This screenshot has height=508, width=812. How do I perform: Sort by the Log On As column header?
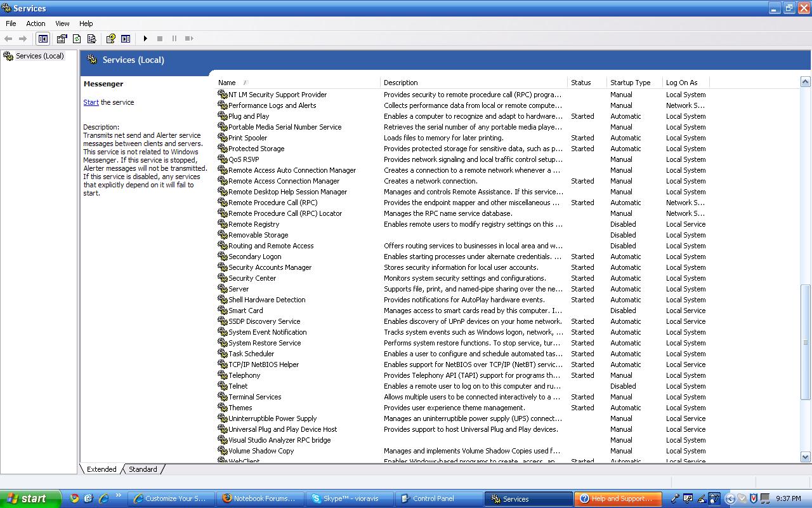pos(686,83)
